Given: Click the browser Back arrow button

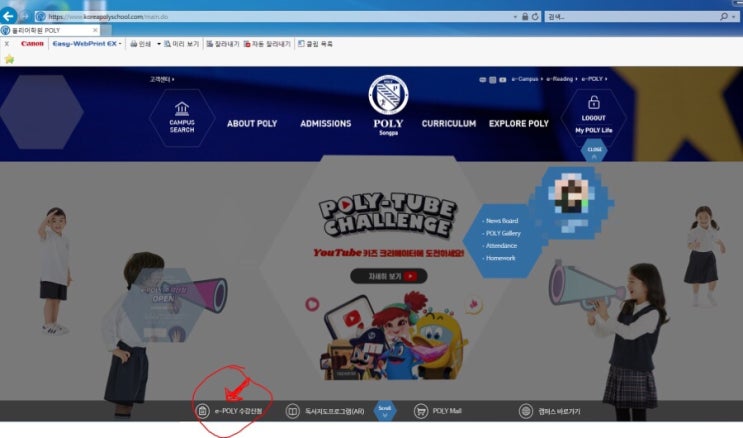Looking at the screenshot, I should 9,16.
